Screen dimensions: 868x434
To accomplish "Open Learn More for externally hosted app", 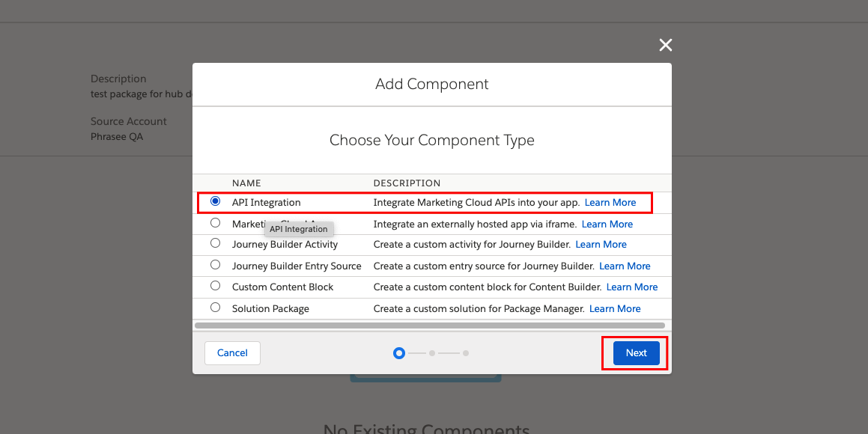I will click(607, 224).
